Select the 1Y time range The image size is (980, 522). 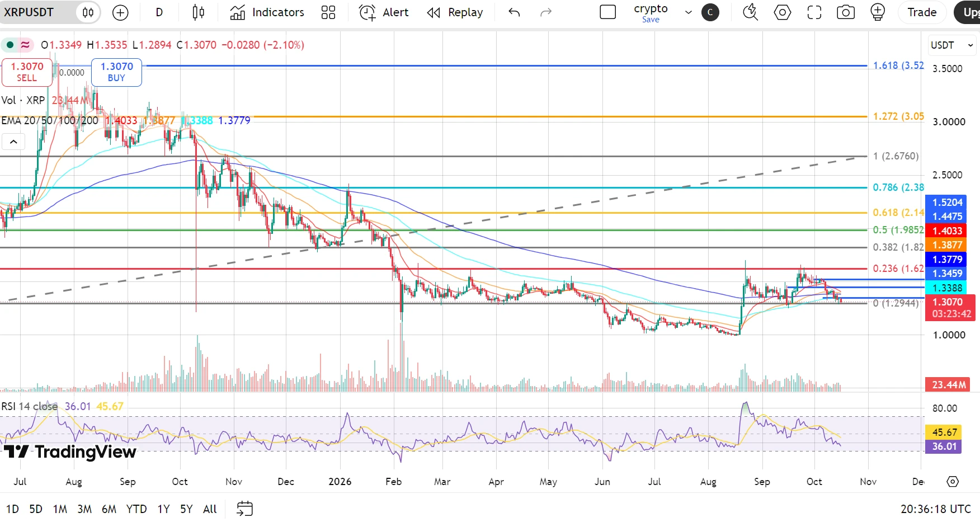[x=163, y=509]
